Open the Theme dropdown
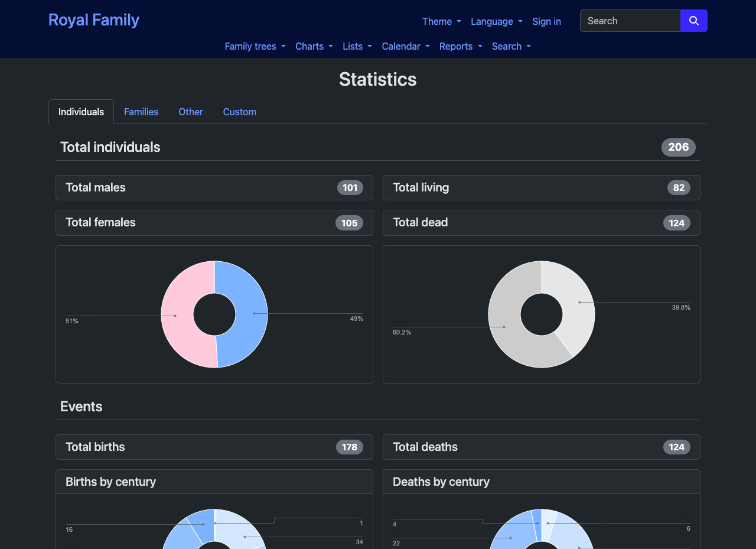The image size is (756, 549). [x=442, y=21]
